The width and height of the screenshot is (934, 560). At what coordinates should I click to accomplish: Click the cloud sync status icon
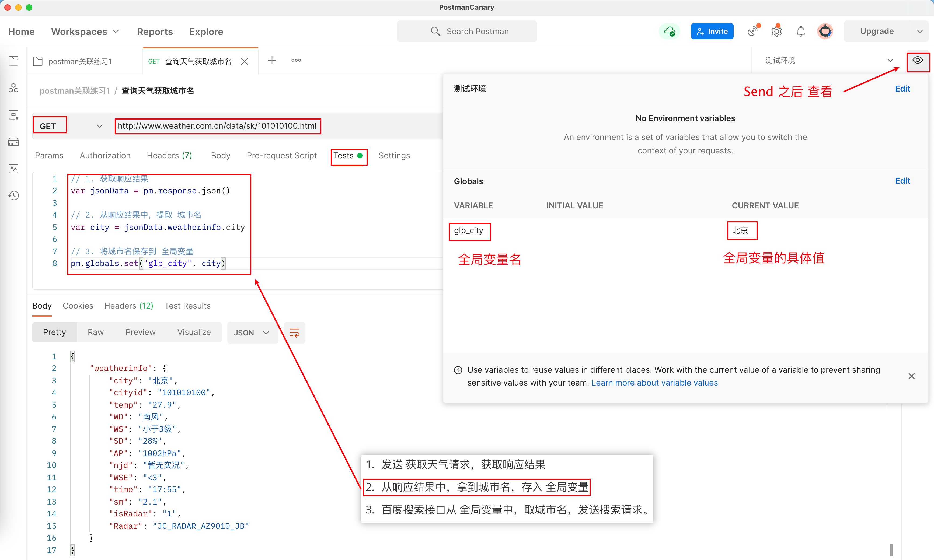click(x=670, y=31)
